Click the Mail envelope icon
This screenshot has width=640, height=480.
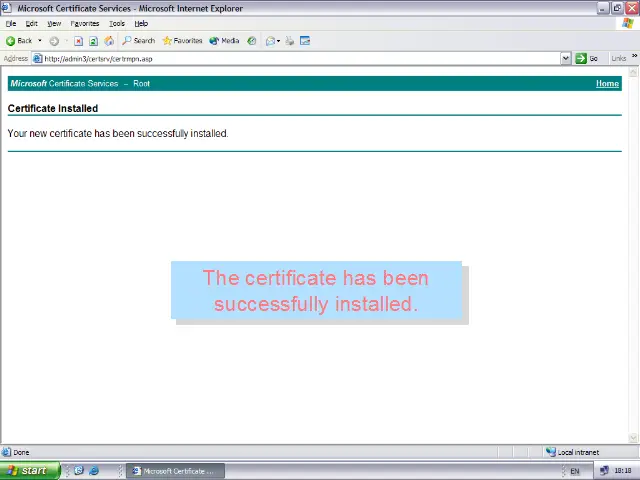[270, 41]
